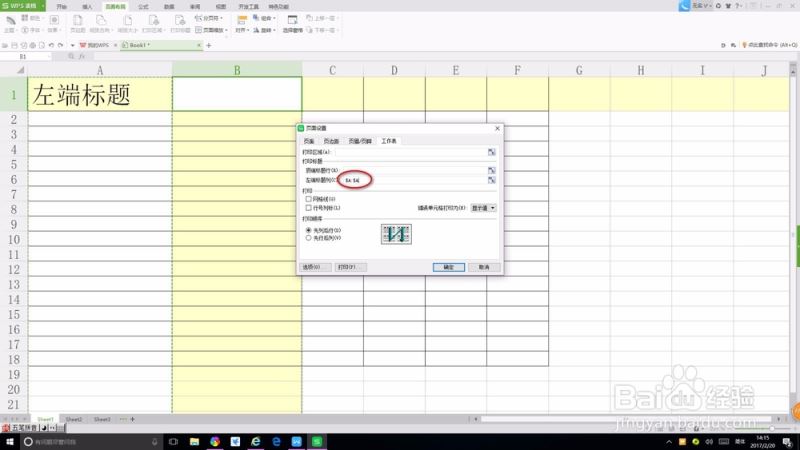Open the colors (颜色) dropdown in ribbon
Image resolution: width=800 pixels, height=450 pixels.
pos(32,18)
